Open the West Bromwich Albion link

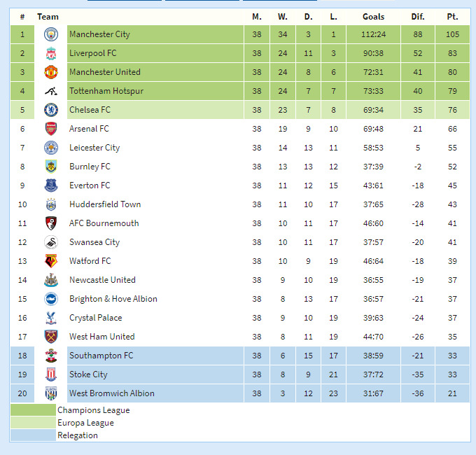pos(112,393)
